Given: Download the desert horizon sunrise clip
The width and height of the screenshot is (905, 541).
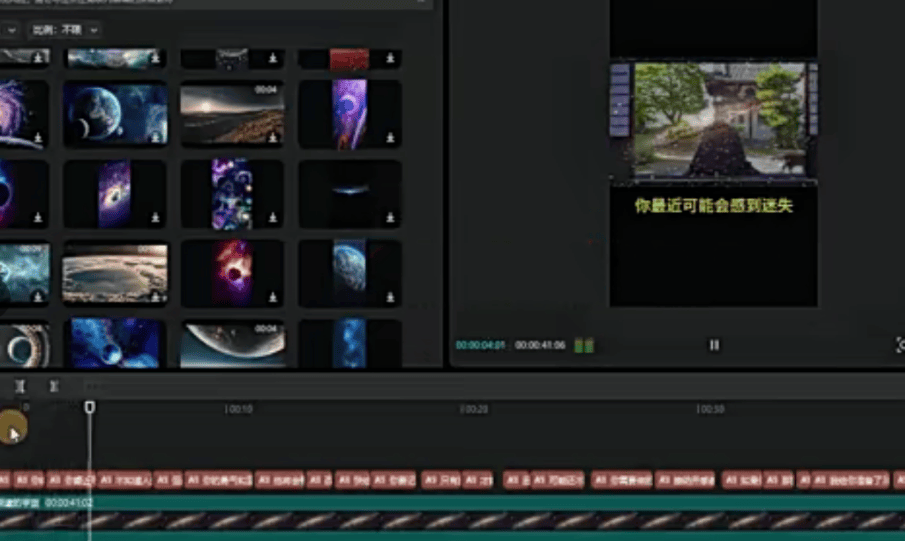Looking at the screenshot, I should pyautogui.click(x=272, y=138).
